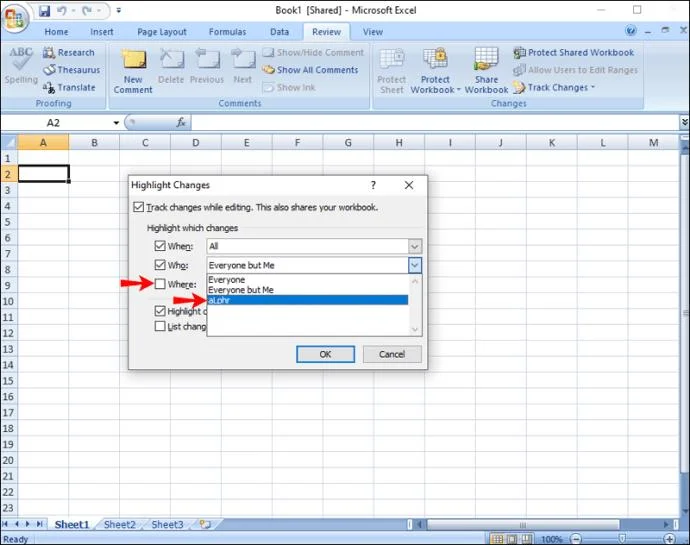This screenshot has width=690, height=545.
Task: Toggle Track changes while editing checkbox
Action: pos(138,207)
